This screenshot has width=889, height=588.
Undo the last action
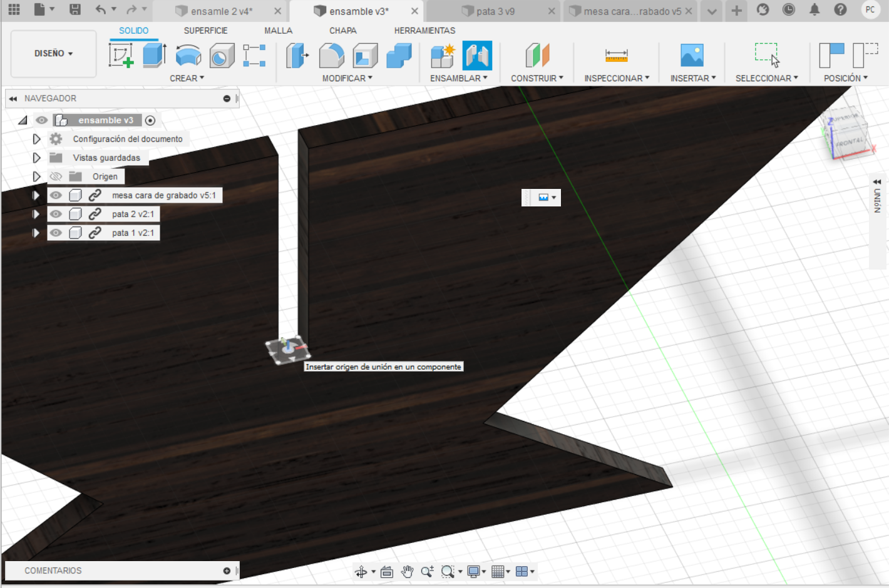[101, 9]
